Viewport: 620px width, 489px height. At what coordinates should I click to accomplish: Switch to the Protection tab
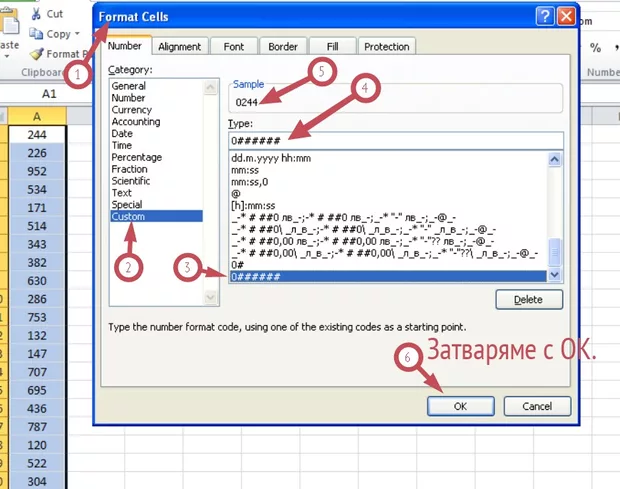[387, 47]
